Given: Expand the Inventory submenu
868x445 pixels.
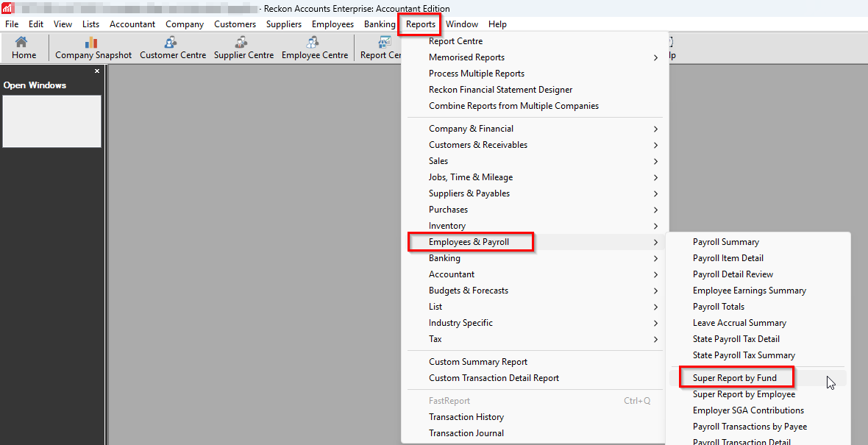Looking at the screenshot, I should coord(535,226).
